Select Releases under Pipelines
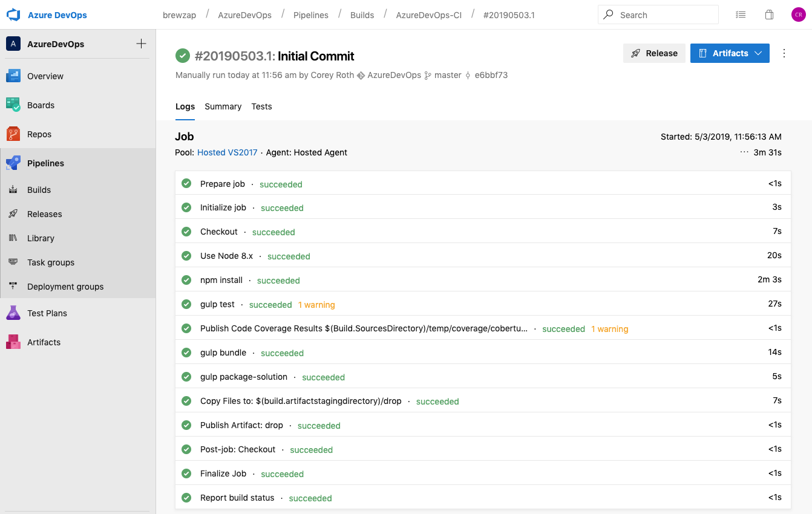This screenshot has width=812, height=514. tap(45, 214)
